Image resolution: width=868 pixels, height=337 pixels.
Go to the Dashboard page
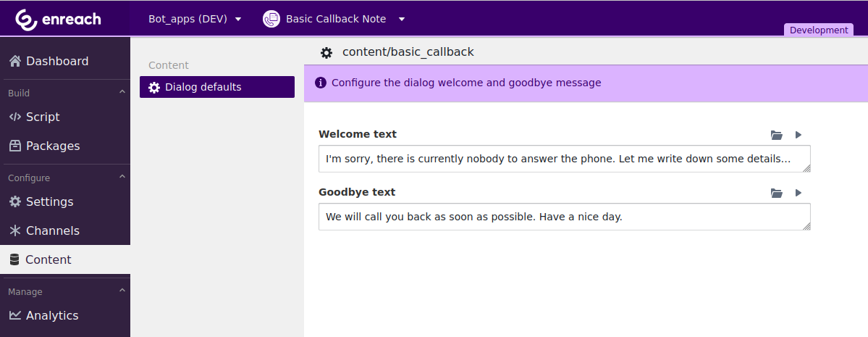[57, 61]
